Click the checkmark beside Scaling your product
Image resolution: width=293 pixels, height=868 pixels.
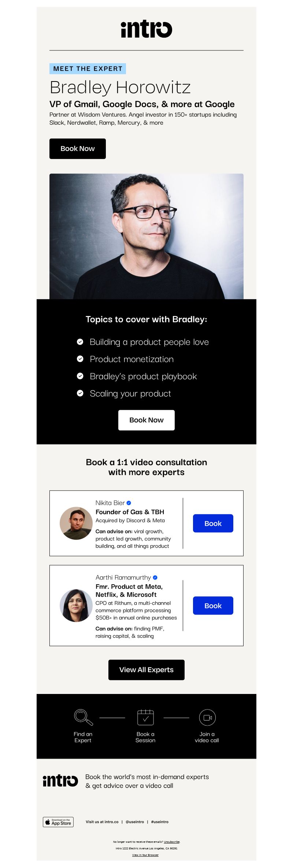pyautogui.click(x=80, y=393)
